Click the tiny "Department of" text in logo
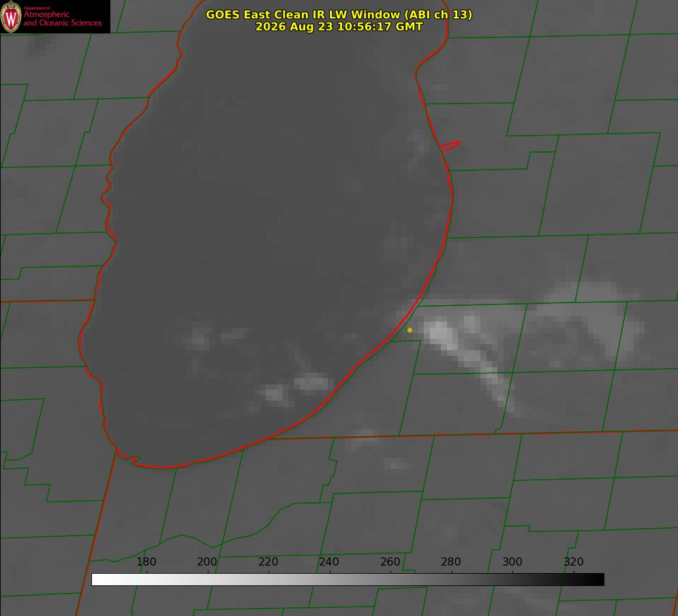The image size is (678, 616). tap(37, 8)
